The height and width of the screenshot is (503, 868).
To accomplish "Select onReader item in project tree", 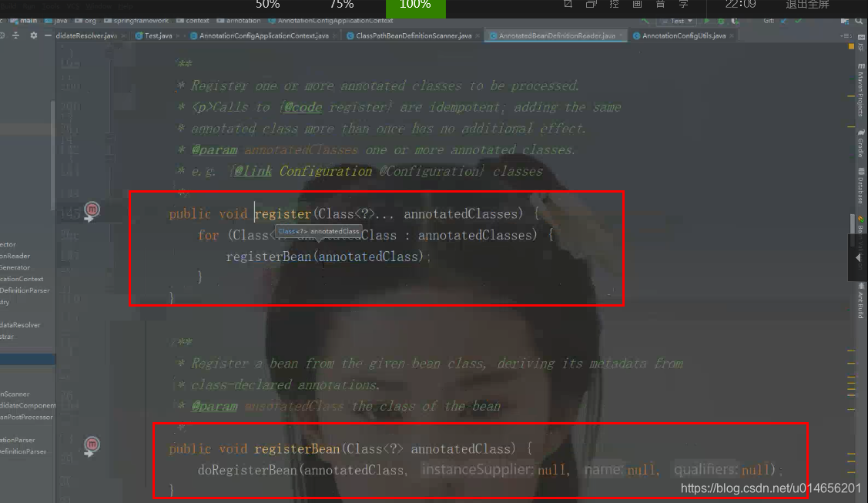I will click(15, 257).
